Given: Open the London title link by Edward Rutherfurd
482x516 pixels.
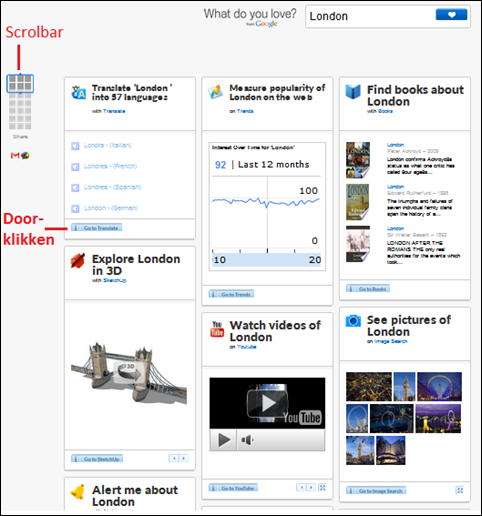Looking at the screenshot, I should click(395, 187).
